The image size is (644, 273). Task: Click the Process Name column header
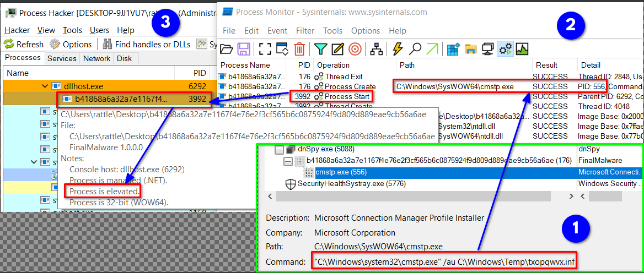(251, 65)
